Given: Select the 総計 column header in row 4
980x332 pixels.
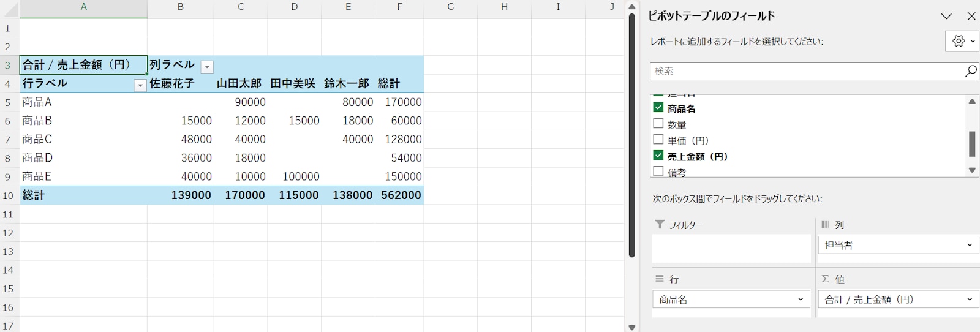Looking at the screenshot, I should click(x=400, y=83).
